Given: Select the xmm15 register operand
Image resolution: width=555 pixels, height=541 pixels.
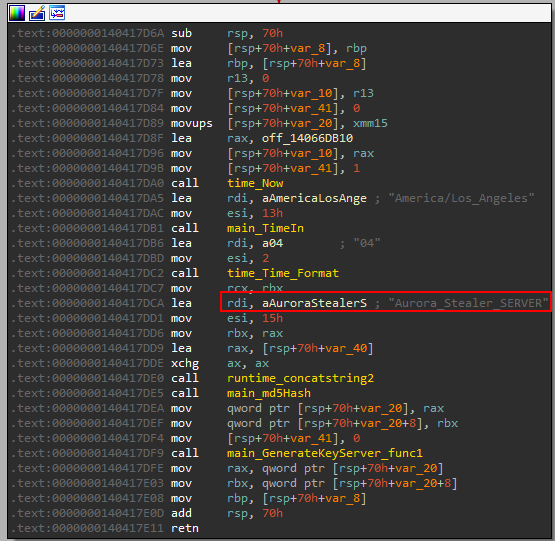Looking at the screenshot, I should coord(370,124).
